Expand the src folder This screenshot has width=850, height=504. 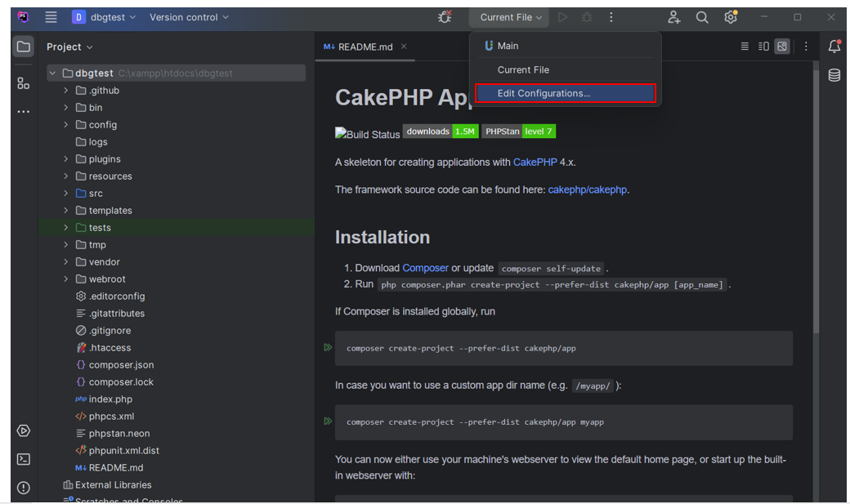tap(65, 194)
